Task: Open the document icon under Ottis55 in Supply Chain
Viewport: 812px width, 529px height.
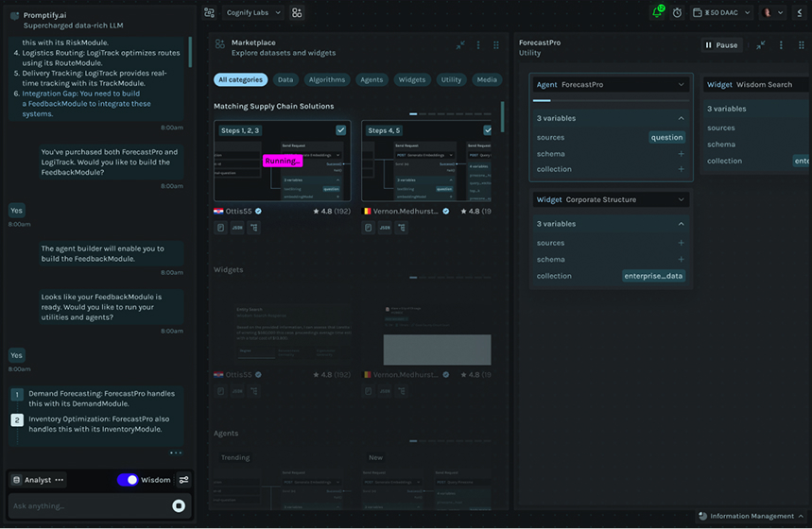Action: tap(220, 228)
